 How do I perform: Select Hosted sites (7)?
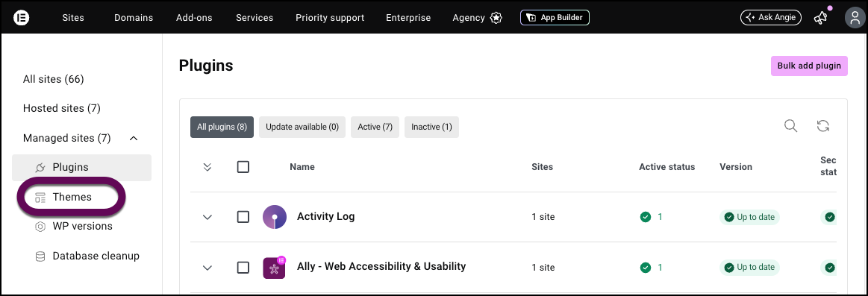pos(61,108)
